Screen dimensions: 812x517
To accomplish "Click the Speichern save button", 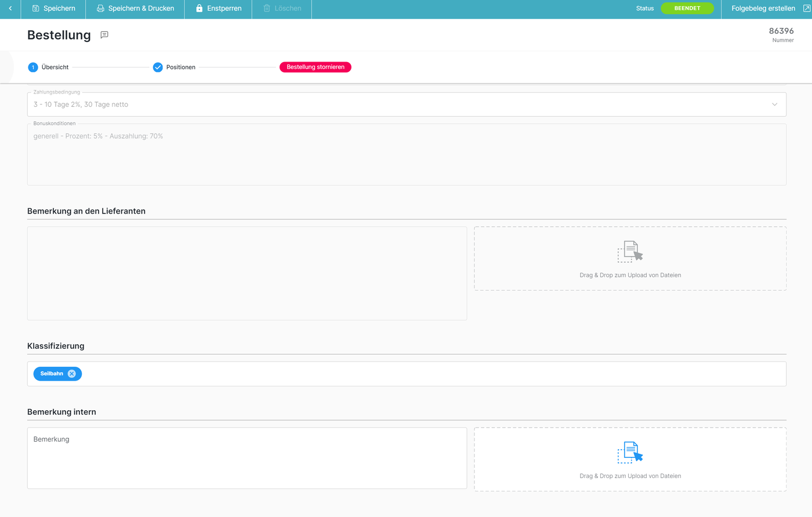I will (x=53, y=9).
